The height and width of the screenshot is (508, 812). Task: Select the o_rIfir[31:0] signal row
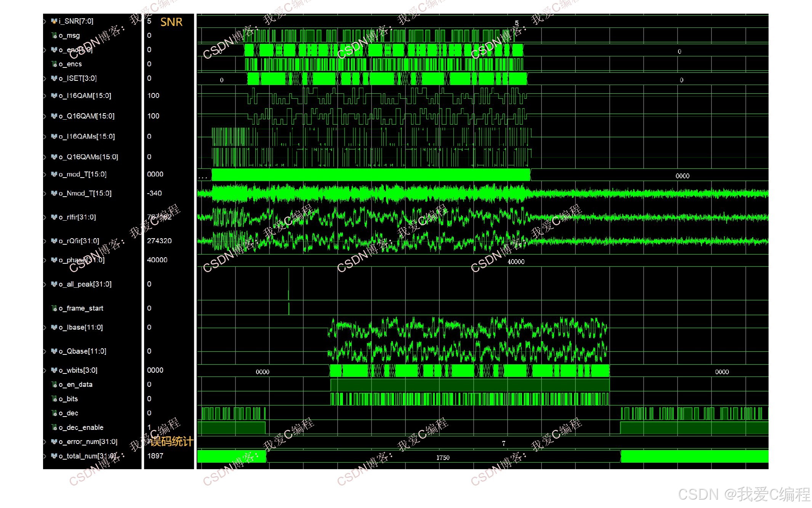pos(77,217)
